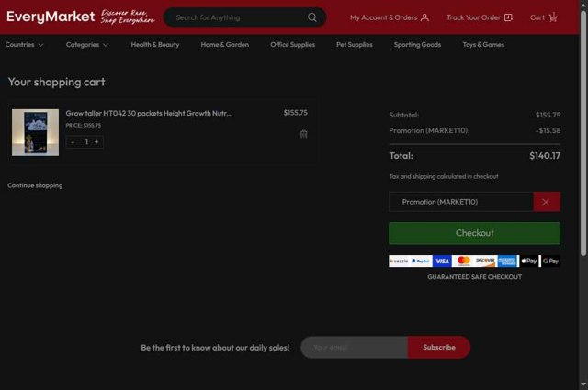Open My Account & Orders
The width and height of the screenshot is (588, 390).
point(390,17)
